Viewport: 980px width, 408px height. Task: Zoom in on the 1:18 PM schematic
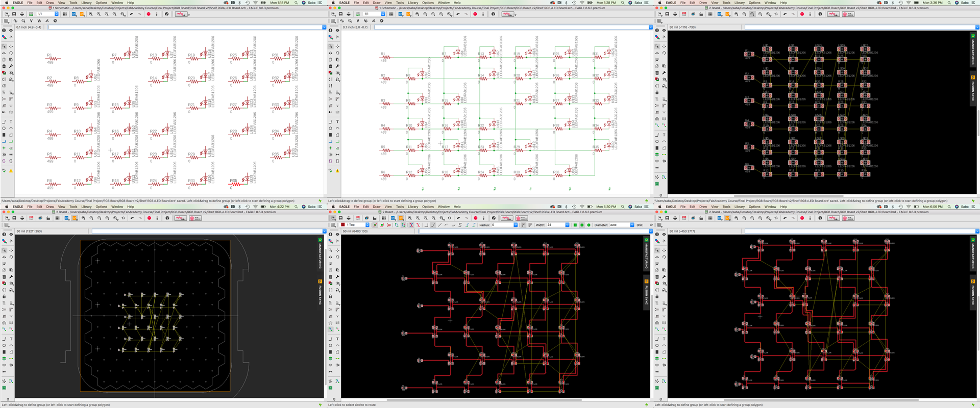(x=99, y=14)
